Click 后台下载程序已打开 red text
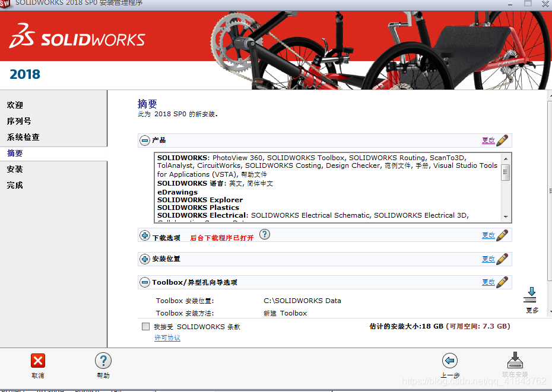 222,238
